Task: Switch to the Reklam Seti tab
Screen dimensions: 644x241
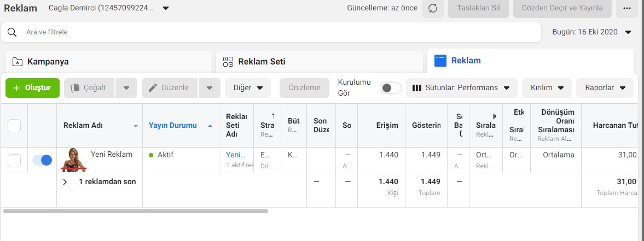Action: click(x=319, y=62)
